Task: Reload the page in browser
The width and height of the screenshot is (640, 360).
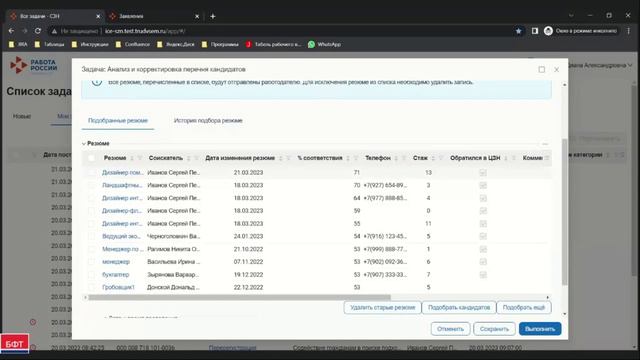Action: (38, 31)
